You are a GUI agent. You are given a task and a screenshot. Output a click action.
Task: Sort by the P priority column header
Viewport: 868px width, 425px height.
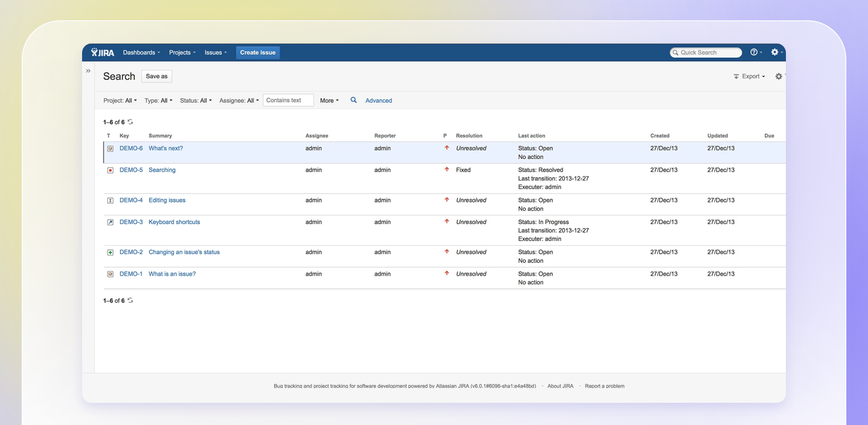pos(445,136)
